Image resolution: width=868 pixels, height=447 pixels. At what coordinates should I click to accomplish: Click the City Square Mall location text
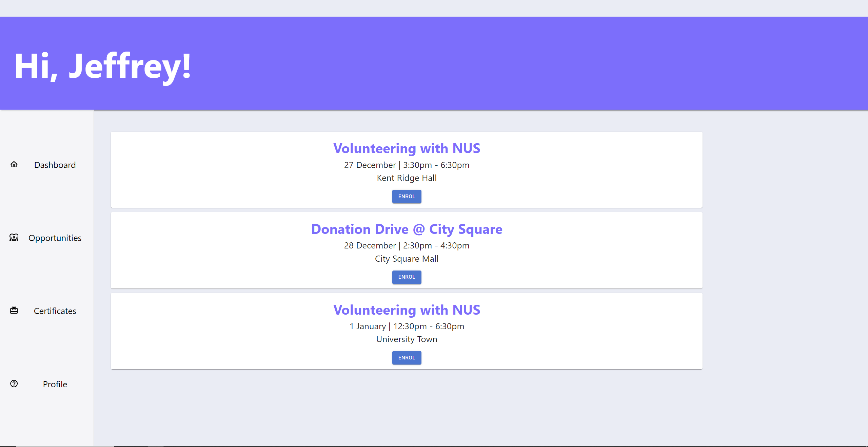(x=407, y=259)
